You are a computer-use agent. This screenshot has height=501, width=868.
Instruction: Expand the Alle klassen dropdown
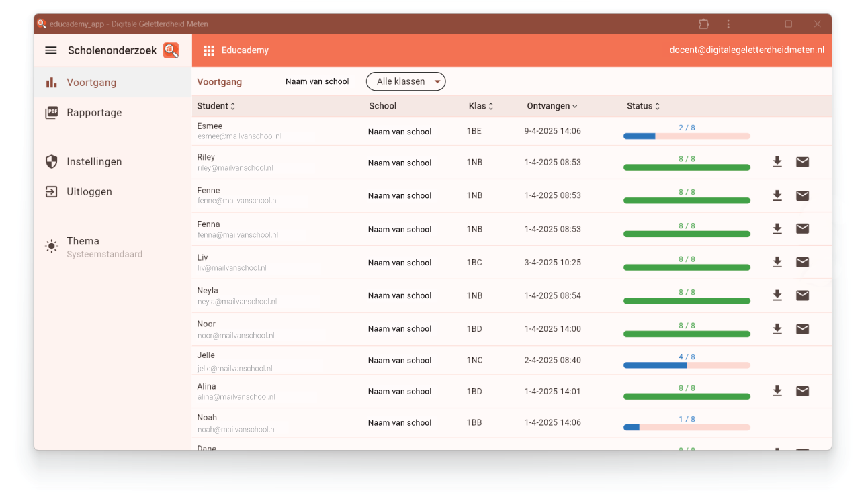(x=406, y=81)
